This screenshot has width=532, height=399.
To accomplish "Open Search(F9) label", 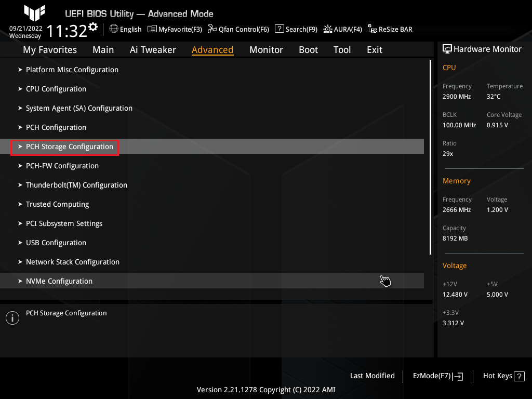I will tap(301, 30).
